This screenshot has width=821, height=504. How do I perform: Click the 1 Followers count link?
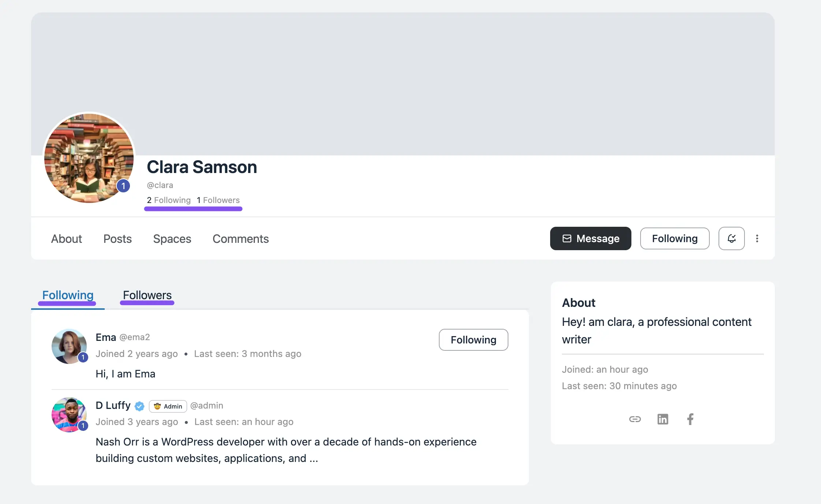[x=218, y=200]
